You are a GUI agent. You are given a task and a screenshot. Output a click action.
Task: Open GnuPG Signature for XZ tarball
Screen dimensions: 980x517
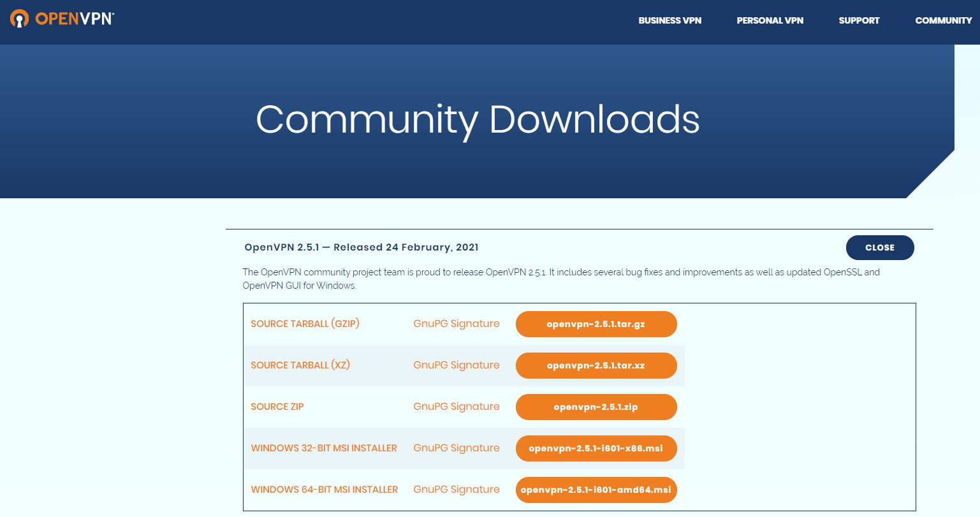[x=457, y=365]
